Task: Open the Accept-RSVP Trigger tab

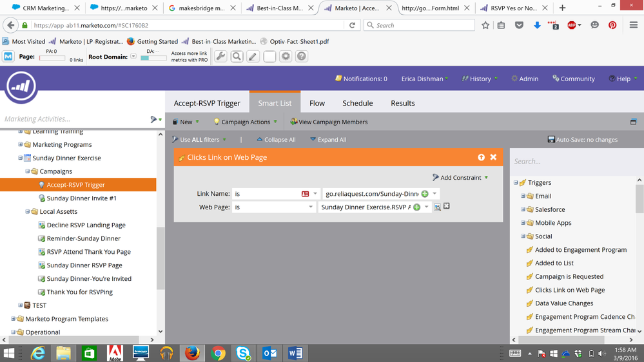Action: pos(207,103)
